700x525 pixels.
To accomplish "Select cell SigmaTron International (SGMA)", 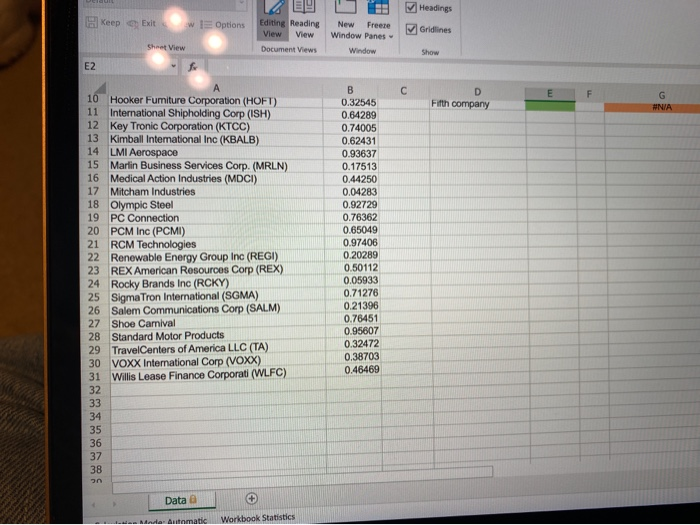I will pos(218,296).
